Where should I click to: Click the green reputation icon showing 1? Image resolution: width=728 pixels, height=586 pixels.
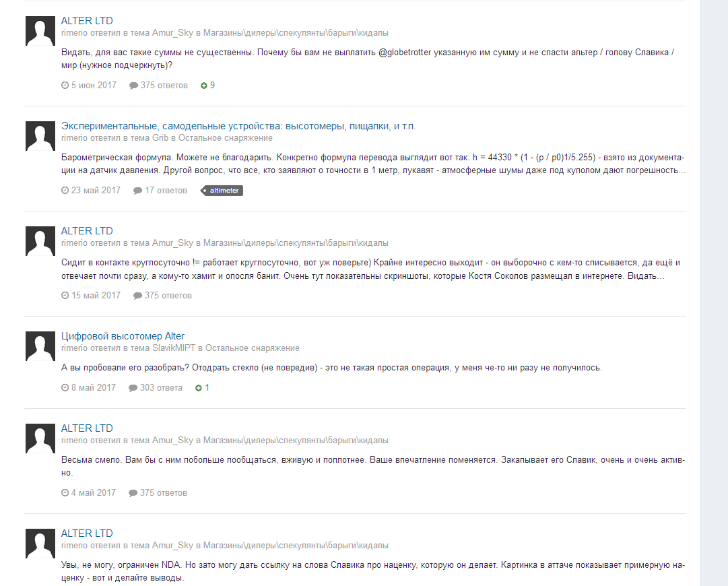[x=199, y=388]
